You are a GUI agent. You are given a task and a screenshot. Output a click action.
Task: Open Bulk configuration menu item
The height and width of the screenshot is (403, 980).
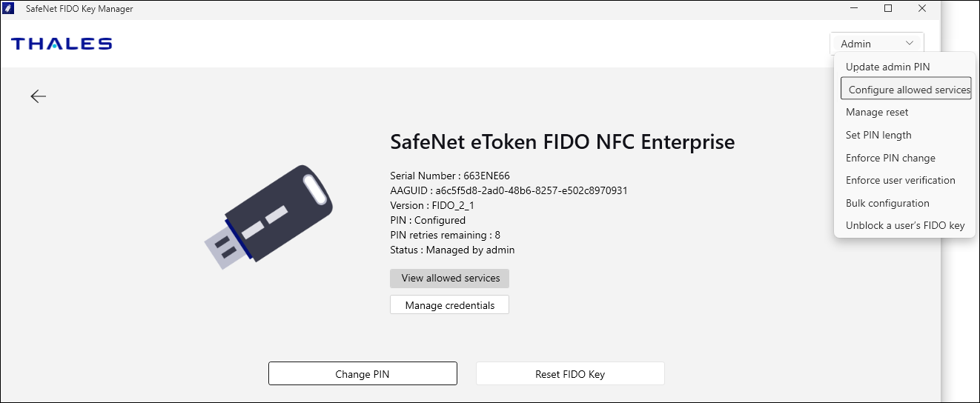[887, 203]
